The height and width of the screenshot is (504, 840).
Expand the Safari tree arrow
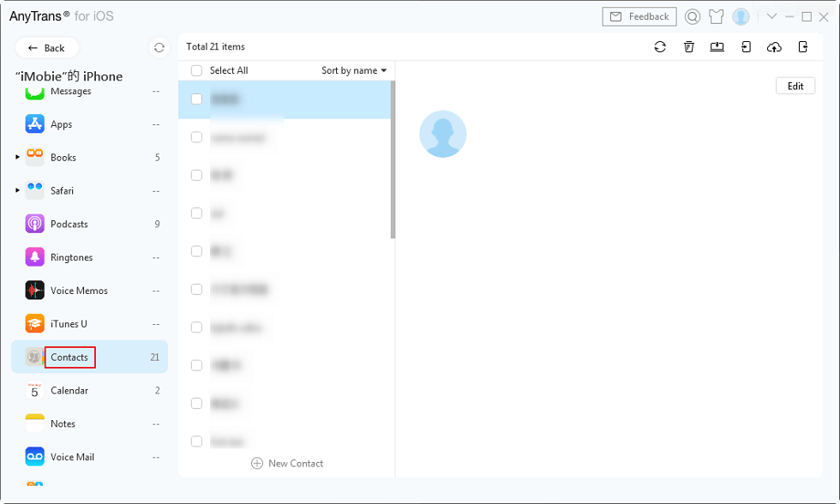17,191
